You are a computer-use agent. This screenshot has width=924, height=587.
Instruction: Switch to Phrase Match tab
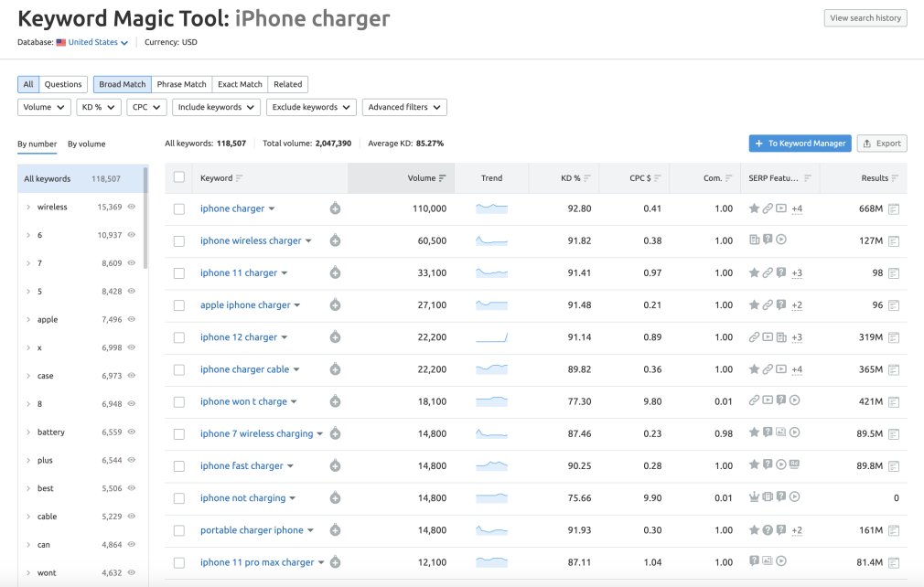click(x=181, y=84)
